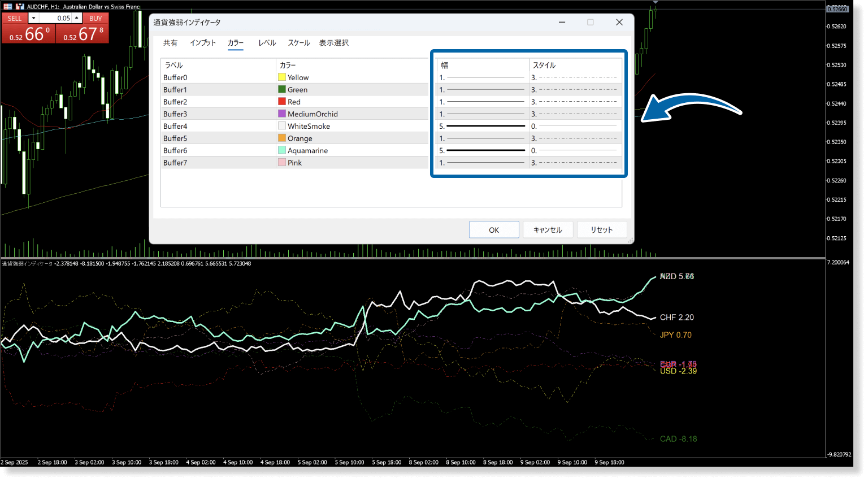The image size is (868, 478).
Task: Open the style dropdown for Buffer0
Action: click(575, 77)
